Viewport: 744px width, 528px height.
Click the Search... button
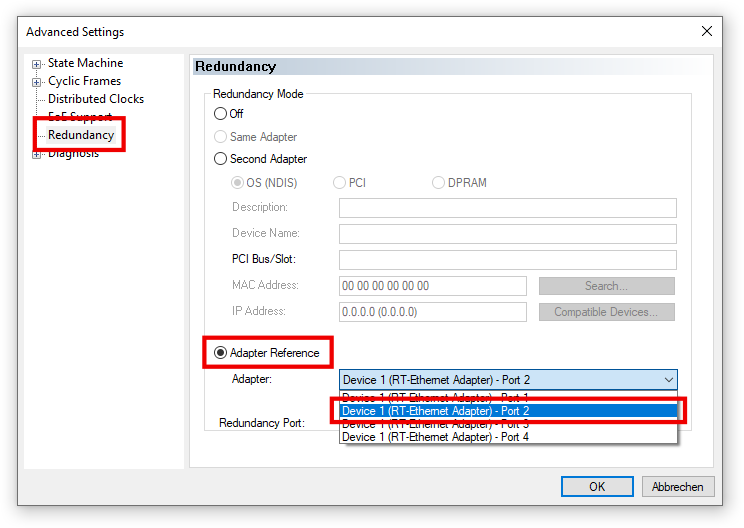pos(606,286)
